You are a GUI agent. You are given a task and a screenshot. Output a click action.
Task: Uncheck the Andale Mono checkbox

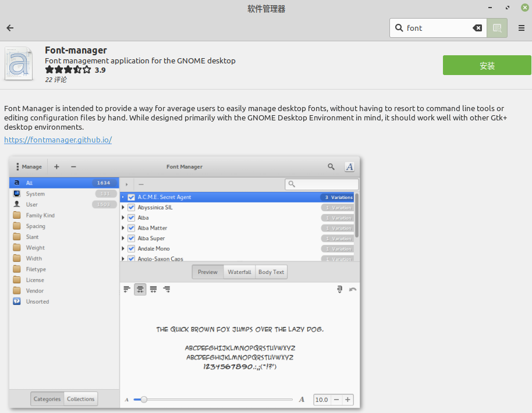click(x=132, y=248)
